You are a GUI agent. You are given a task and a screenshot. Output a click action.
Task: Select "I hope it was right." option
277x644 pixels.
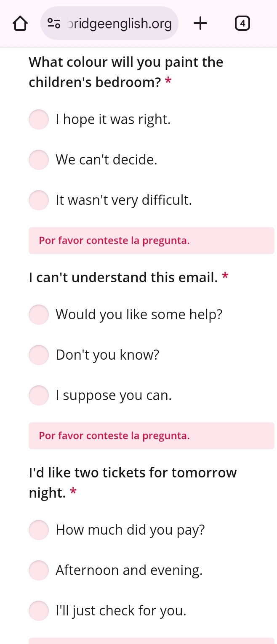(x=39, y=119)
